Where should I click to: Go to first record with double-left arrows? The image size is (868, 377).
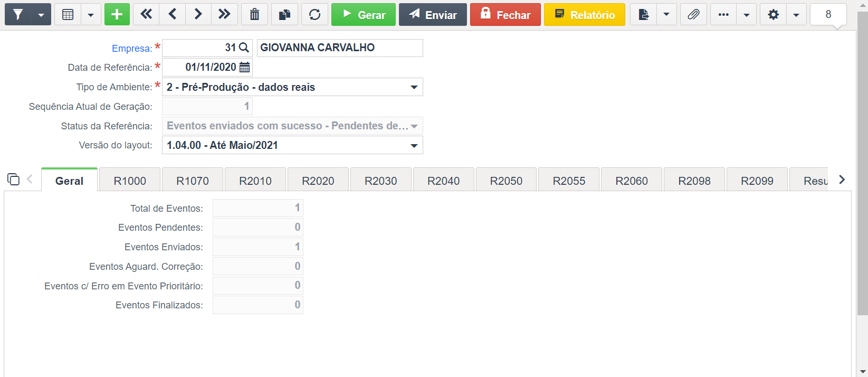(x=146, y=14)
